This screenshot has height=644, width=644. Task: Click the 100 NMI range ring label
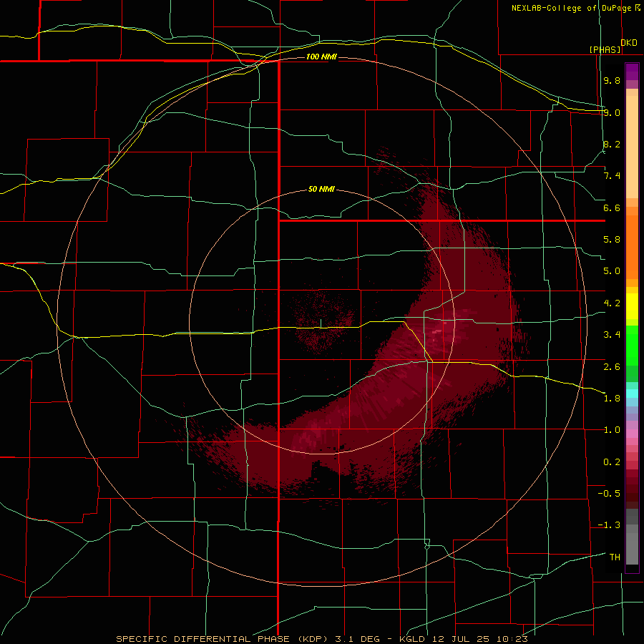click(x=321, y=57)
